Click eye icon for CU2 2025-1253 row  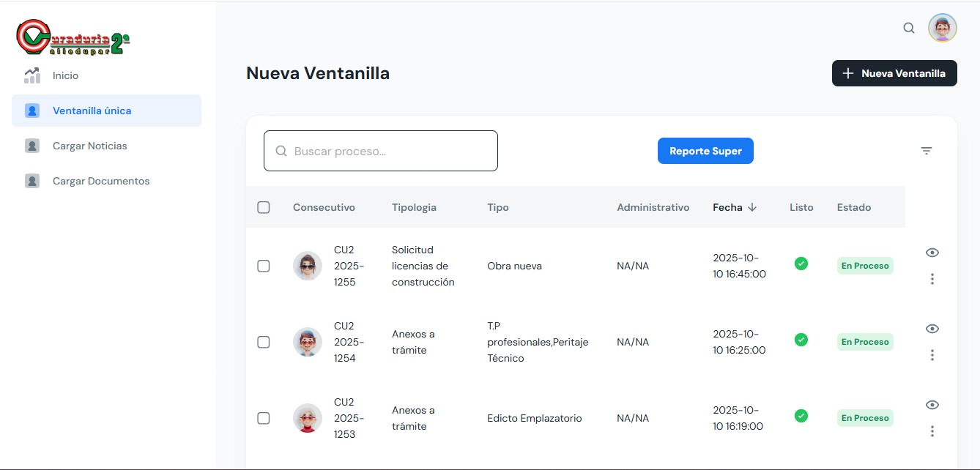tap(932, 405)
